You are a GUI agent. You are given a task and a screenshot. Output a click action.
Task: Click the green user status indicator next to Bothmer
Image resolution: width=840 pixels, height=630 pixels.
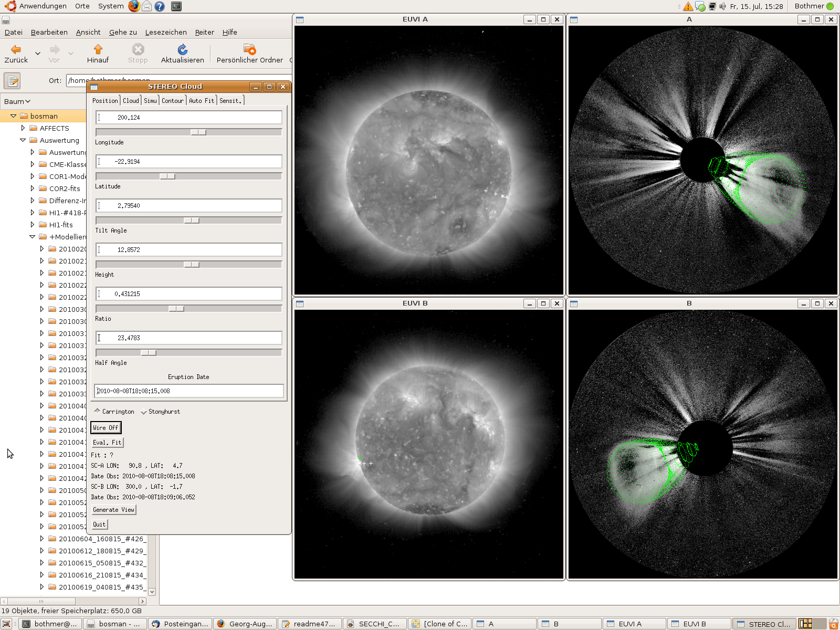click(830, 6)
